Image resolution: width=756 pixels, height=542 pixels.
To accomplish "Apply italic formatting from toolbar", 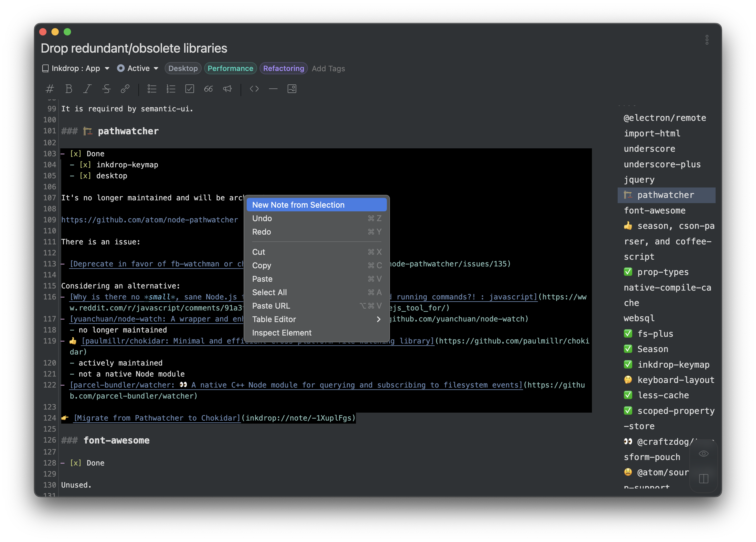I will pos(87,89).
